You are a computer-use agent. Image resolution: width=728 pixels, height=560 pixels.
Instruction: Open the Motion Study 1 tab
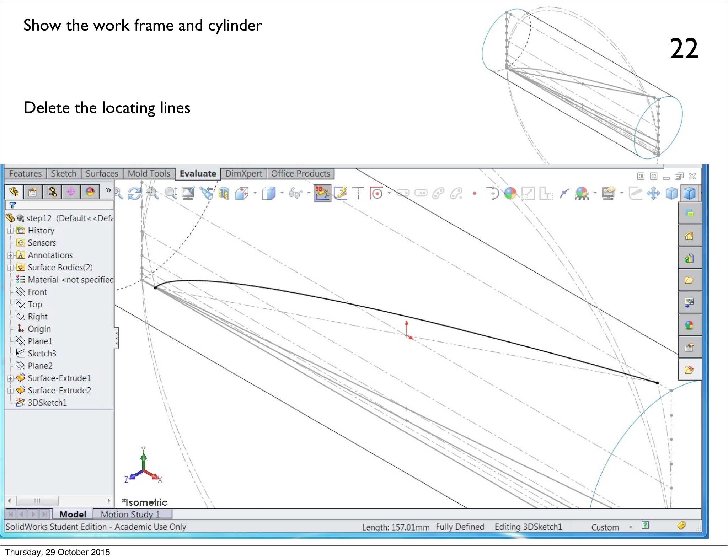pyautogui.click(x=130, y=514)
